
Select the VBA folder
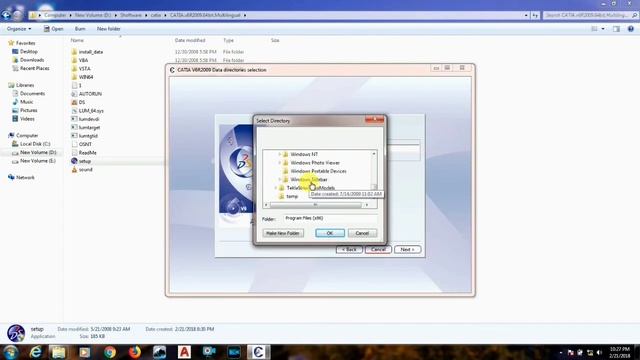[x=83, y=60]
